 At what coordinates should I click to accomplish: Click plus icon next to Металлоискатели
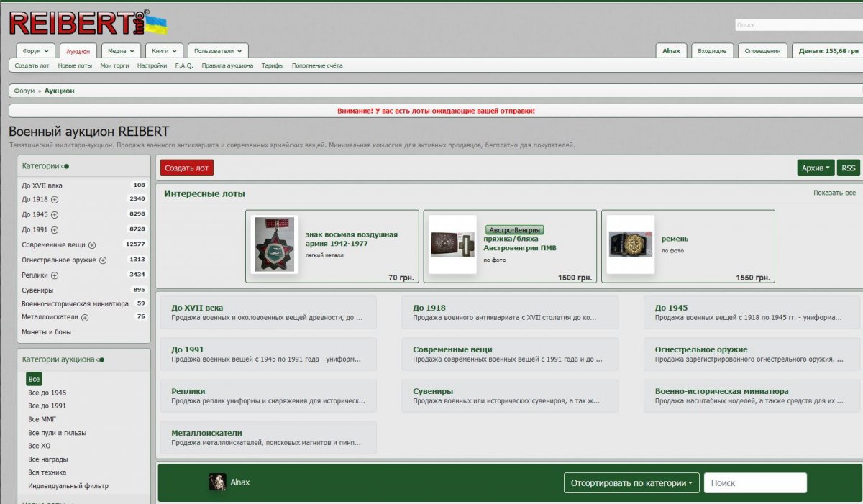[85, 317]
